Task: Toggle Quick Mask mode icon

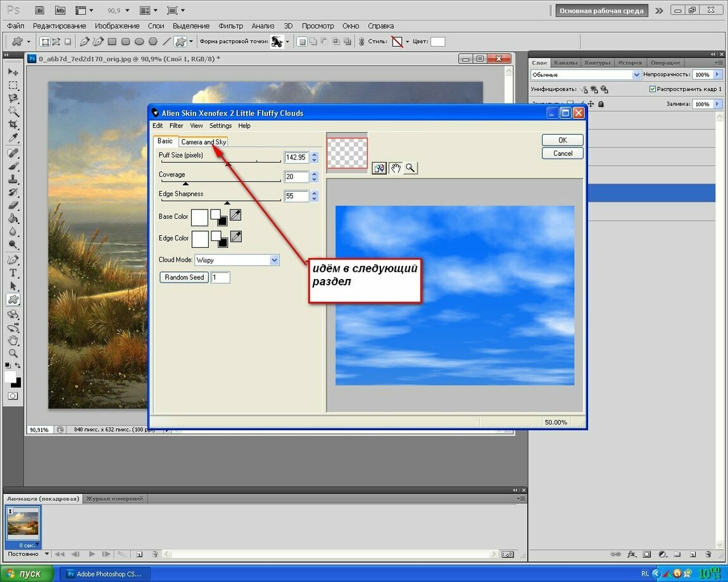Action: [x=13, y=396]
